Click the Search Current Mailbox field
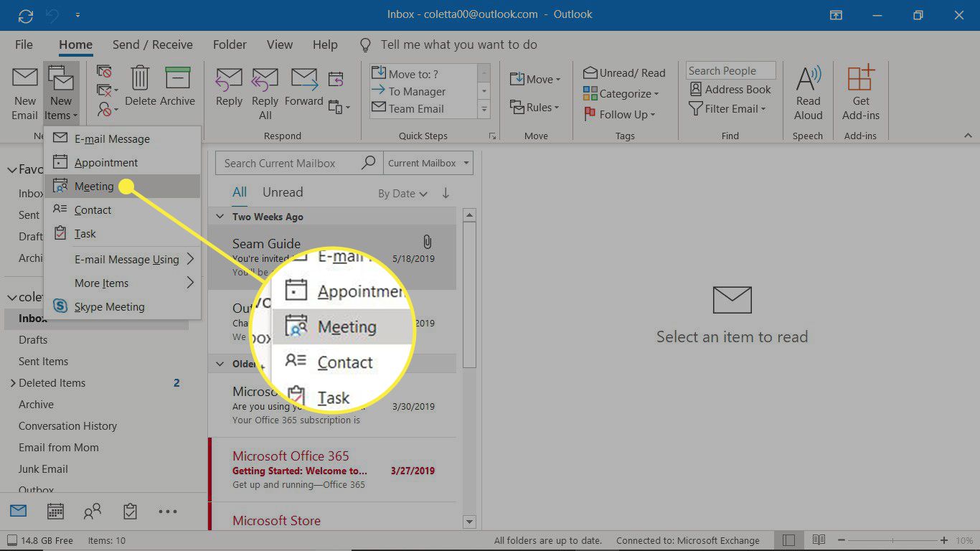The image size is (980, 551). coord(299,163)
